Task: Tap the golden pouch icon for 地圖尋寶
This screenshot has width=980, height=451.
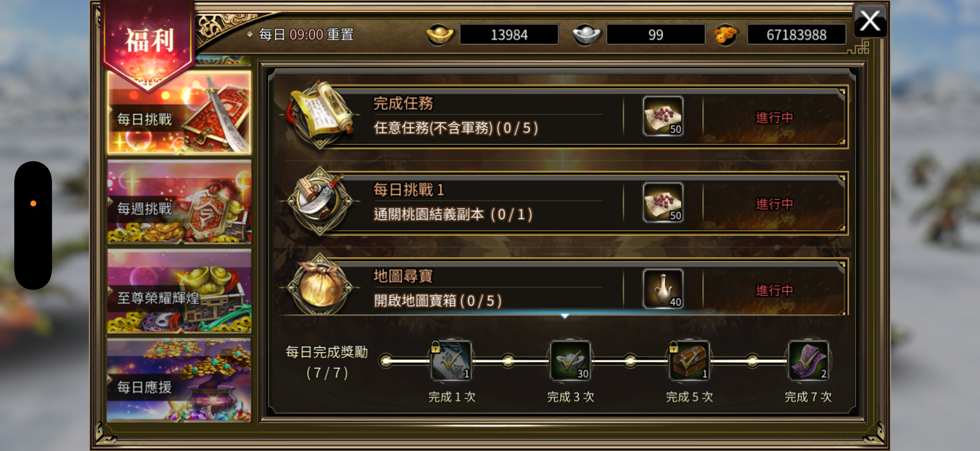Action: pyautogui.click(x=320, y=286)
